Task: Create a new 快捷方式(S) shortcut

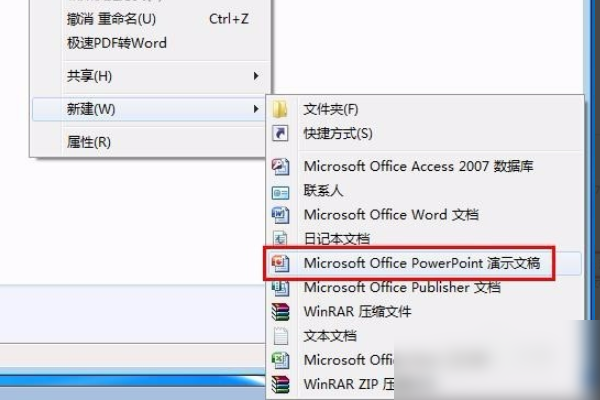Action: pos(425,134)
